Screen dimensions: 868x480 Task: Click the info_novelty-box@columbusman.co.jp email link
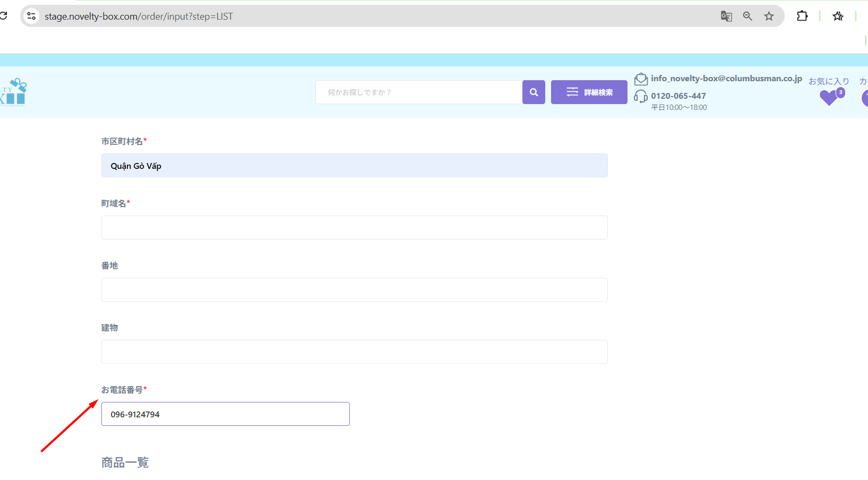(726, 79)
